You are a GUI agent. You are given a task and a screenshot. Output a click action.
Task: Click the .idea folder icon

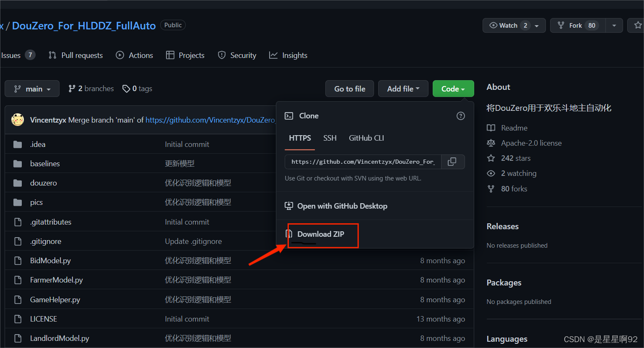[18, 144]
